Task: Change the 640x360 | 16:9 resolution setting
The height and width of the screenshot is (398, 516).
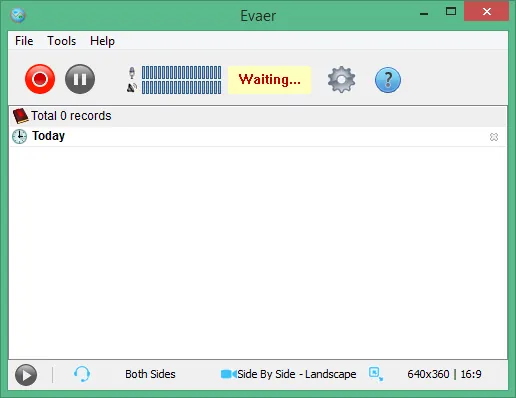Action: 444,374
